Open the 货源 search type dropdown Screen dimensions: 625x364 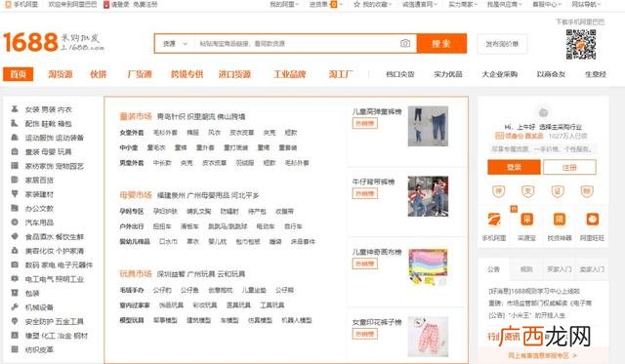click(x=175, y=43)
